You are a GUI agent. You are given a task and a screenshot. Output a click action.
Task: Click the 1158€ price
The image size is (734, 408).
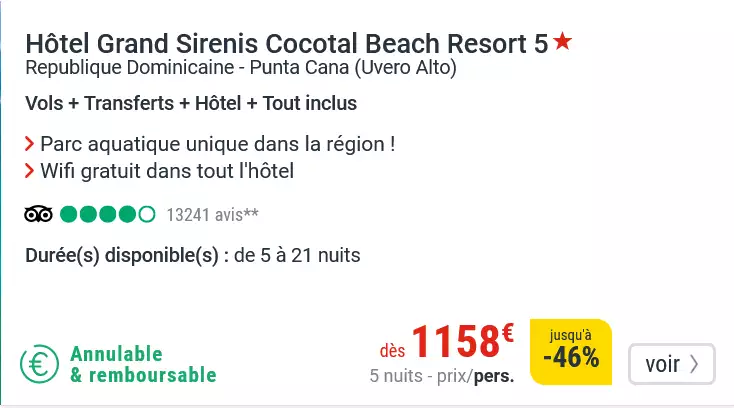462,343
